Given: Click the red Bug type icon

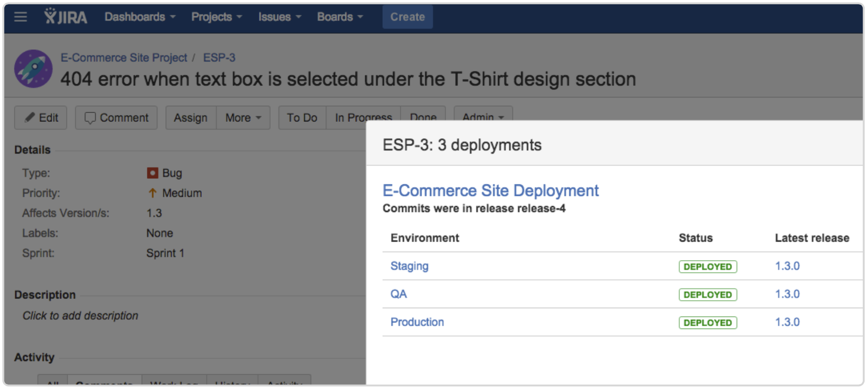Looking at the screenshot, I should [x=152, y=173].
